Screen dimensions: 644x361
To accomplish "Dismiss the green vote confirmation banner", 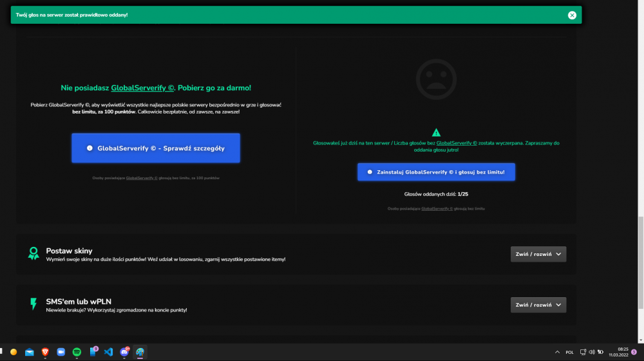I will point(572,15).
